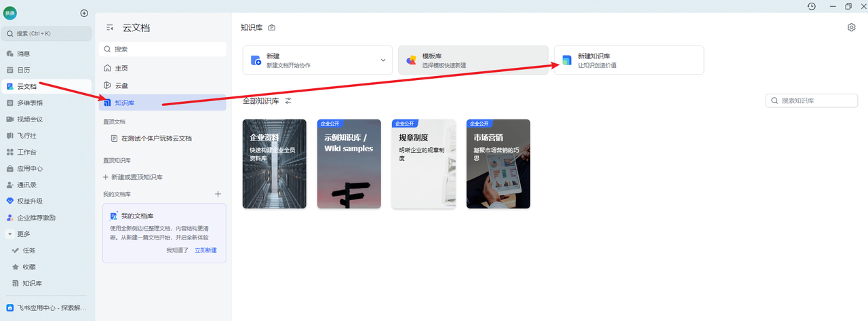Select 知识库 in 云文档 panel
Viewport: 868px width, 321px height.
point(163,103)
